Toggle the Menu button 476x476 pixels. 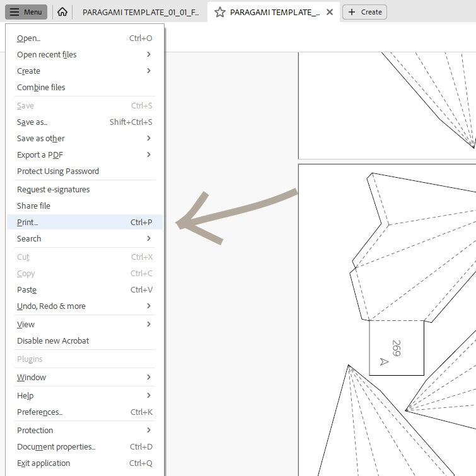(26, 12)
